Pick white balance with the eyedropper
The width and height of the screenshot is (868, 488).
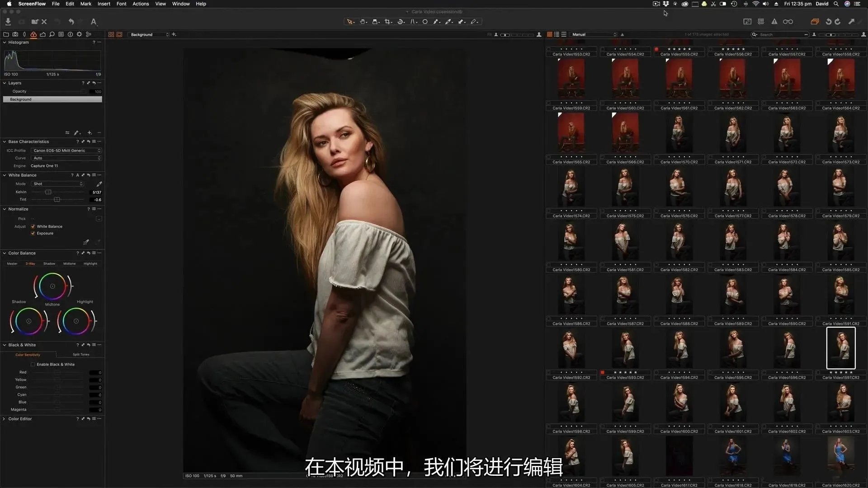tap(99, 184)
